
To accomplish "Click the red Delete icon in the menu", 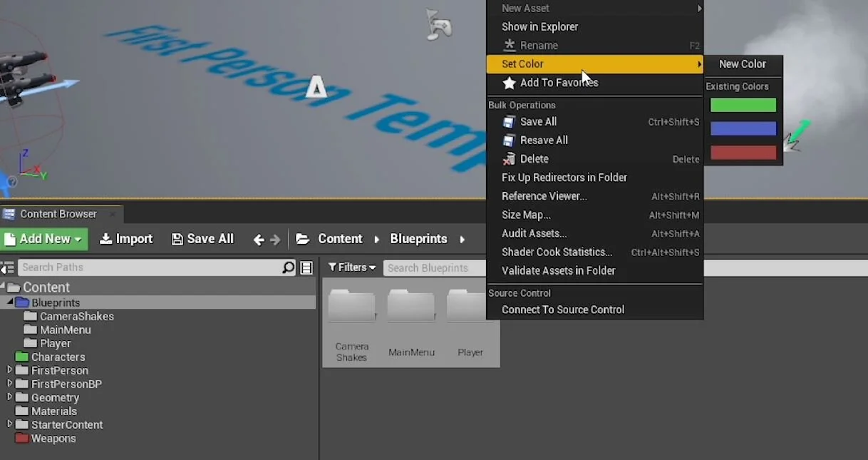I will 508,158.
